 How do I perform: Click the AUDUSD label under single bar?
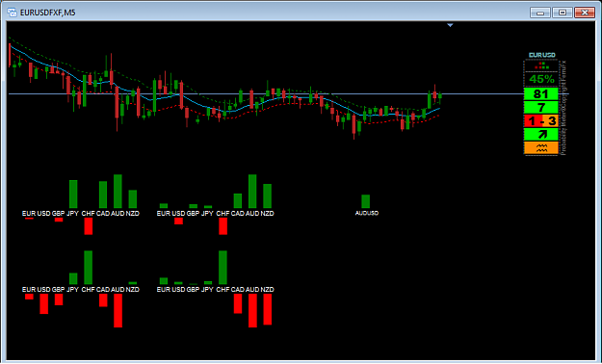367,213
